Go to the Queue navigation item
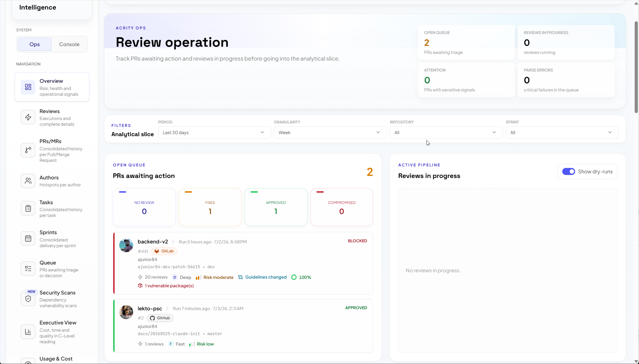 pyautogui.click(x=52, y=269)
